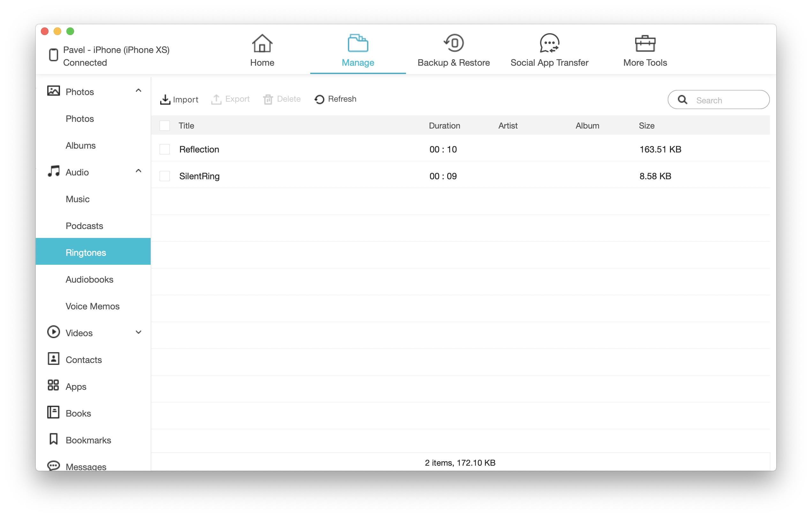The width and height of the screenshot is (812, 518).
Task: Click the Import download icon
Action: 165,100
